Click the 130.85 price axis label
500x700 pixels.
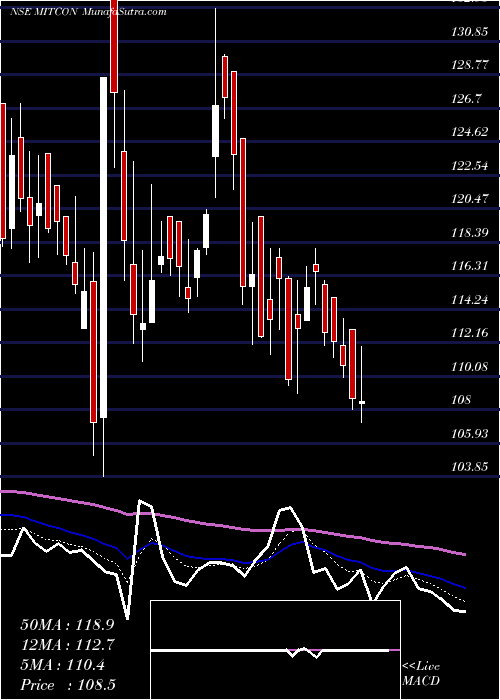pyautogui.click(x=469, y=32)
